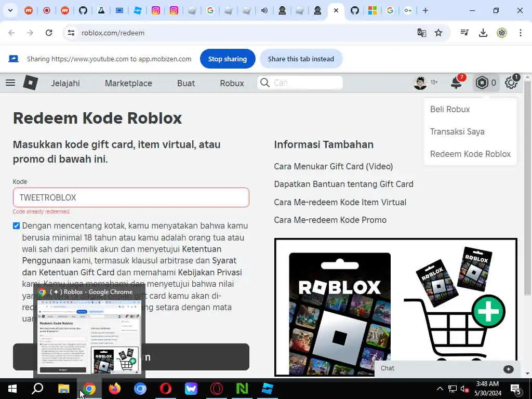Open Windows notification center icon
The width and height of the screenshot is (532, 399).
(x=515, y=390)
